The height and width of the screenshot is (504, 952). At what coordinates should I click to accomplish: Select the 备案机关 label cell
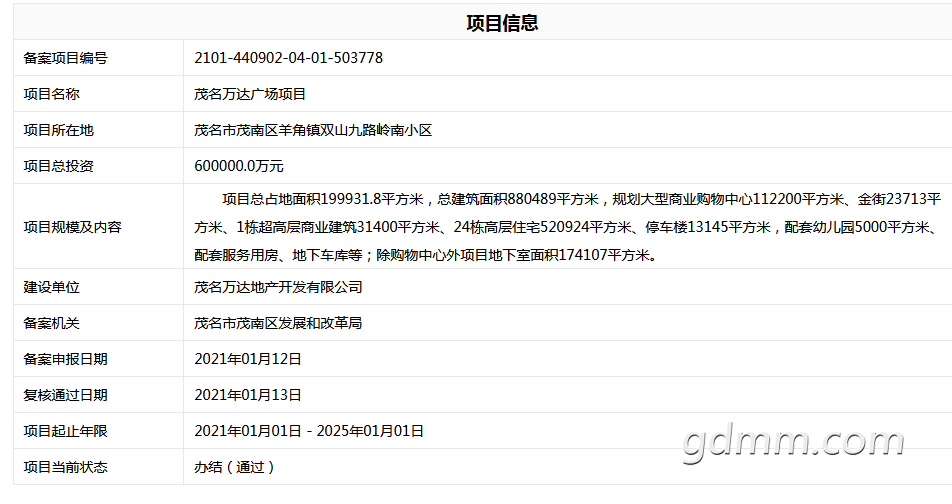click(x=98, y=322)
